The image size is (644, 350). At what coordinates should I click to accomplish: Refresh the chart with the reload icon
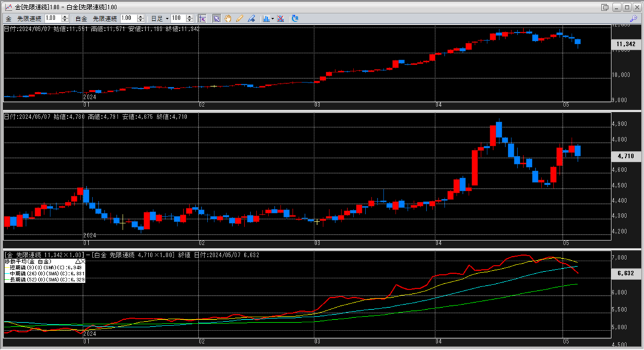pyautogui.click(x=296, y=19)
